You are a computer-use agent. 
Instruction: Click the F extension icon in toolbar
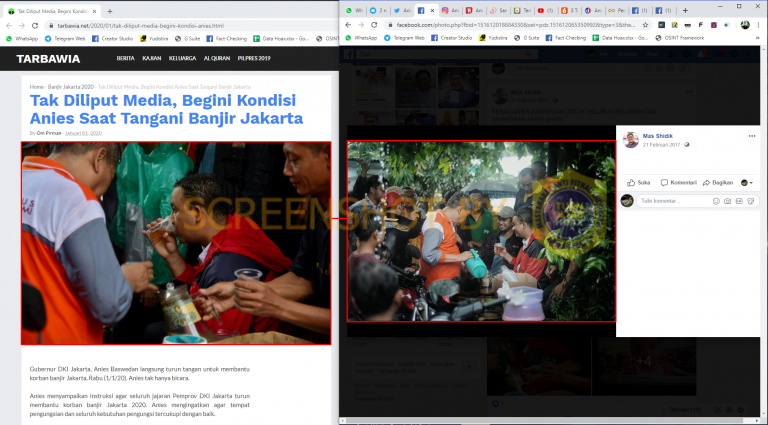(x=700, y=25)
